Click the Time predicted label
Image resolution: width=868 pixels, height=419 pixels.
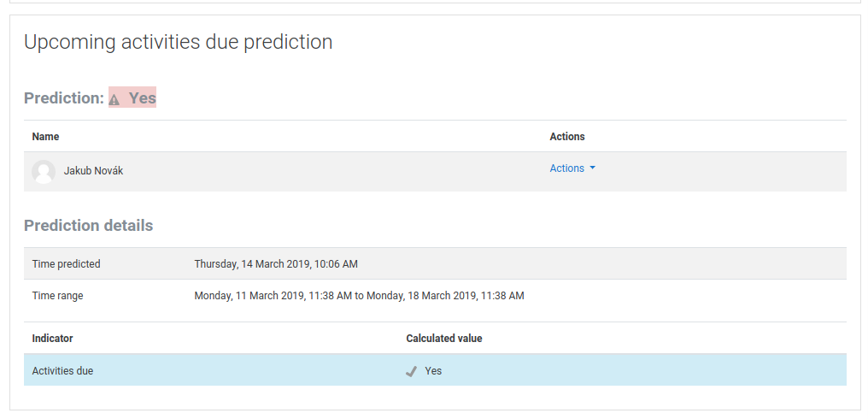point(67,264)
